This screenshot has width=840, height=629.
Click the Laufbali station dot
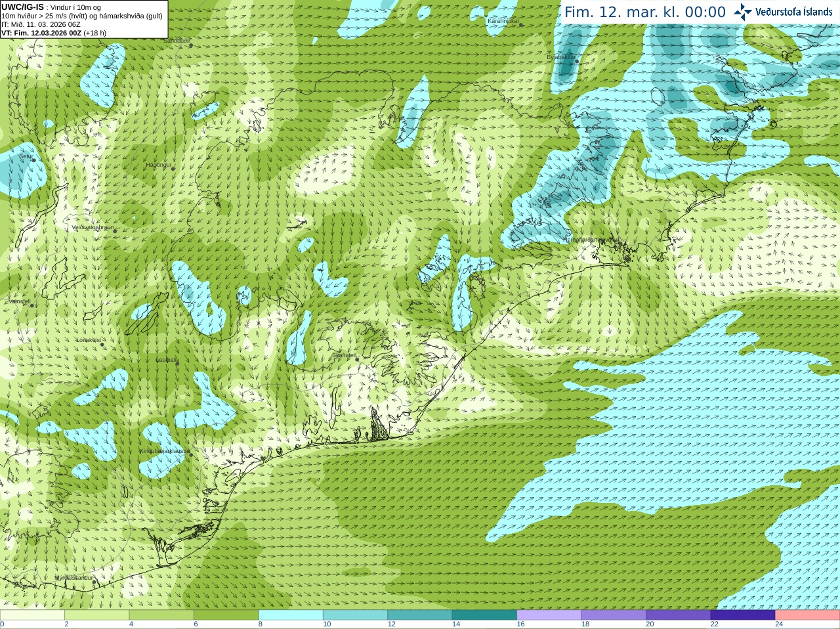tap(177, 363)
